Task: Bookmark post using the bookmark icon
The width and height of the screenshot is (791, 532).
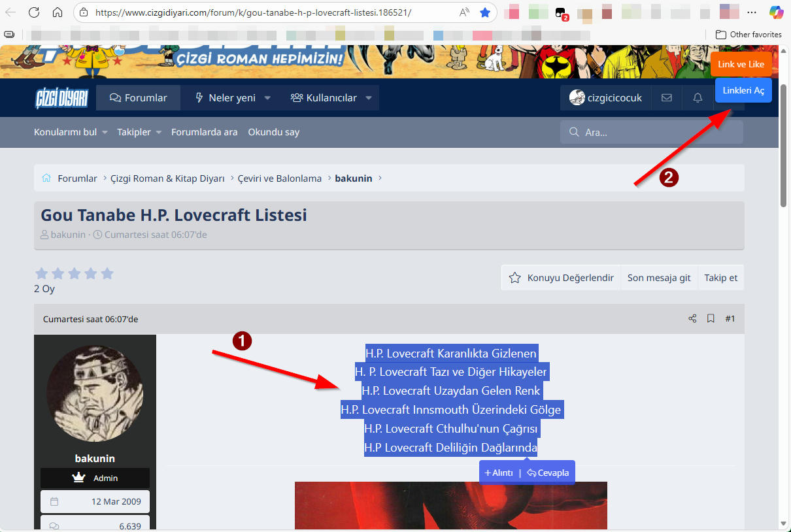Action: pyautogui.click(x=711, y=319)
